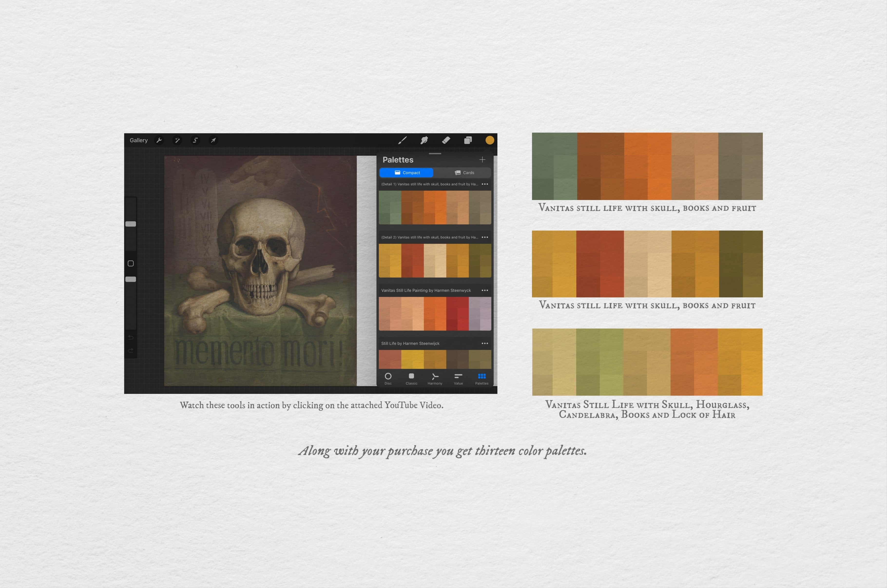Image resolution: width=887 pixels, height=588 pixels.
Task: Select the Adjustments magic wand tool
Action: pos(177,140)
